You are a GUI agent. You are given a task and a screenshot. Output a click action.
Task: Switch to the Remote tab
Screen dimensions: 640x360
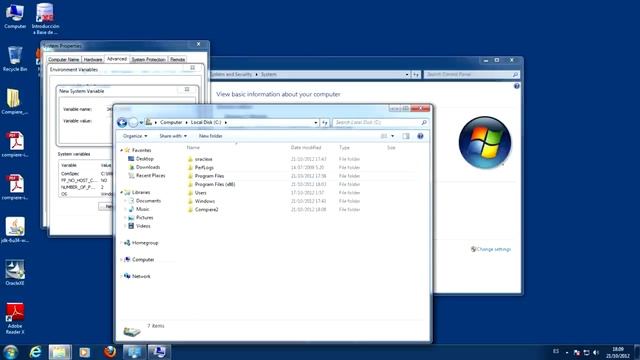tap(178, 60)
